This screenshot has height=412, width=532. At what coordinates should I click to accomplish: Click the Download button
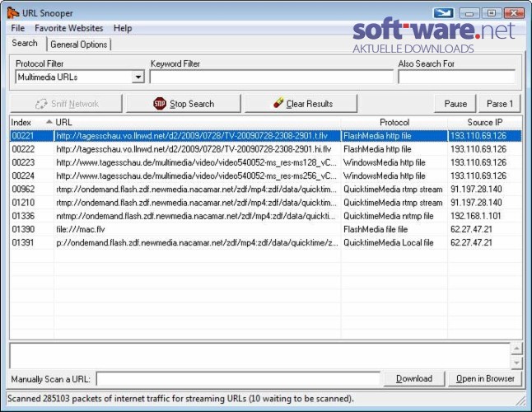point(414,378)
